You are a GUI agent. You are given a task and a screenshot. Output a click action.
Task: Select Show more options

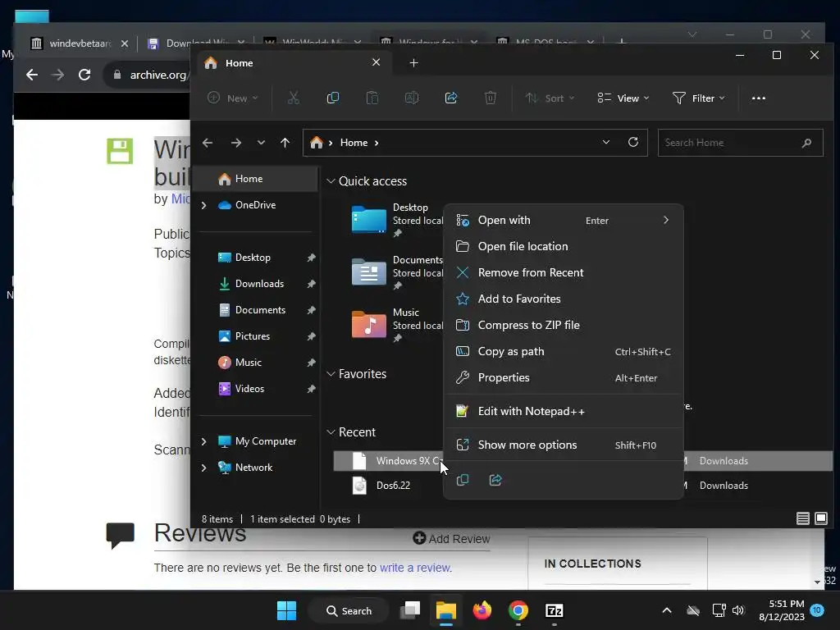click(563, 445)
